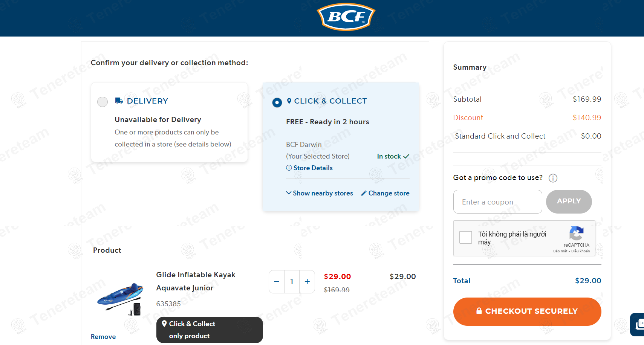This screenshot has height=345, width=644.
Task: Decrease kayak quantity with minus button
Action: pos(277,281)
